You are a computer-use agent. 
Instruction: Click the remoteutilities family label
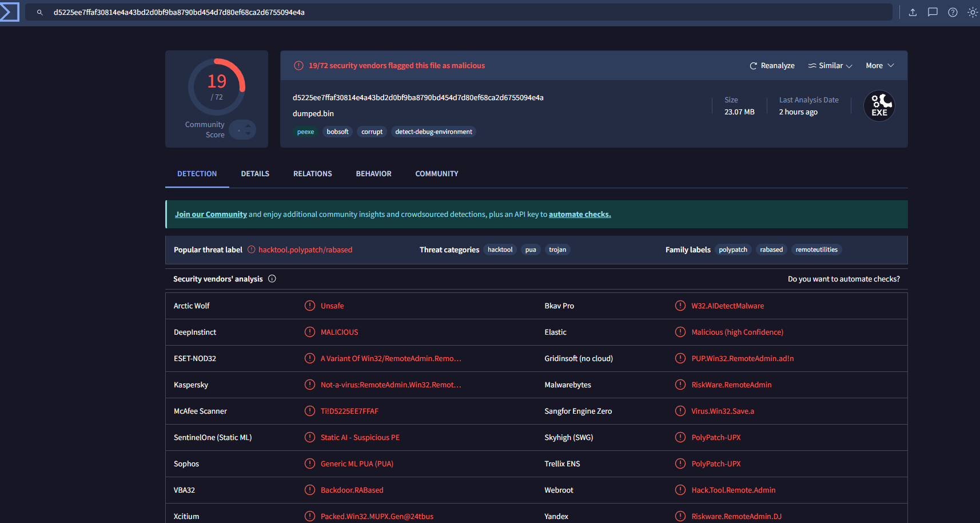[816, 249]
